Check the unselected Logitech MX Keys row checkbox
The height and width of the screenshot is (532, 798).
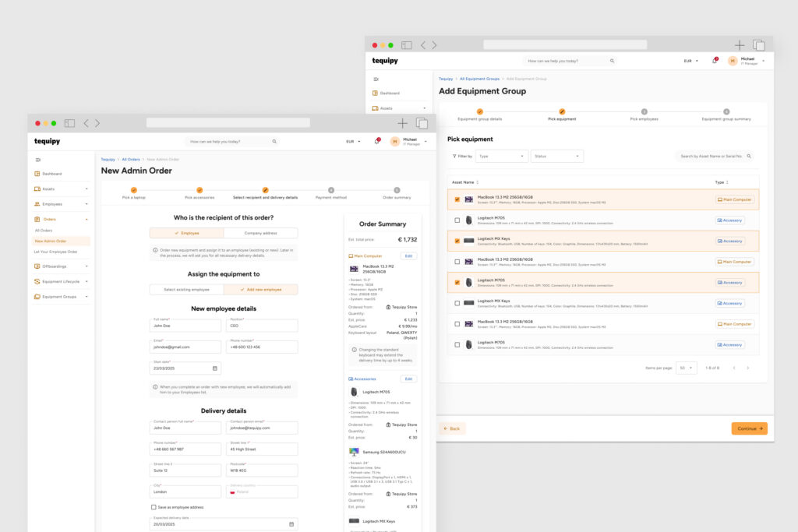(x=457, y=304)
